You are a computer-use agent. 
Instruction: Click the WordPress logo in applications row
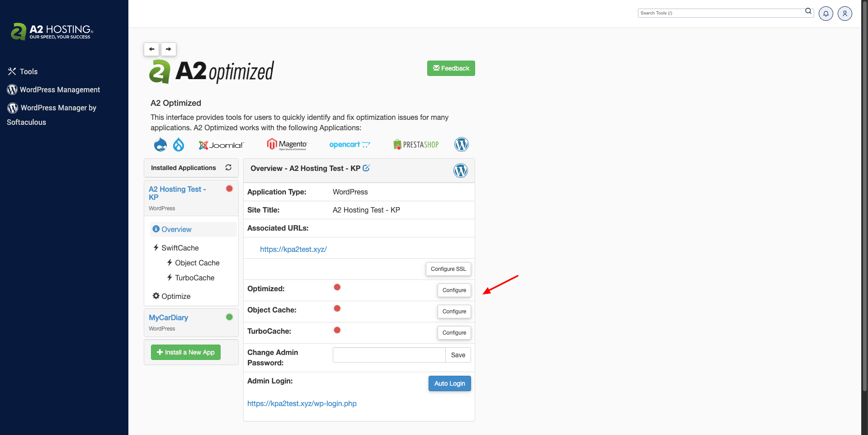click(x=461, y=144)
